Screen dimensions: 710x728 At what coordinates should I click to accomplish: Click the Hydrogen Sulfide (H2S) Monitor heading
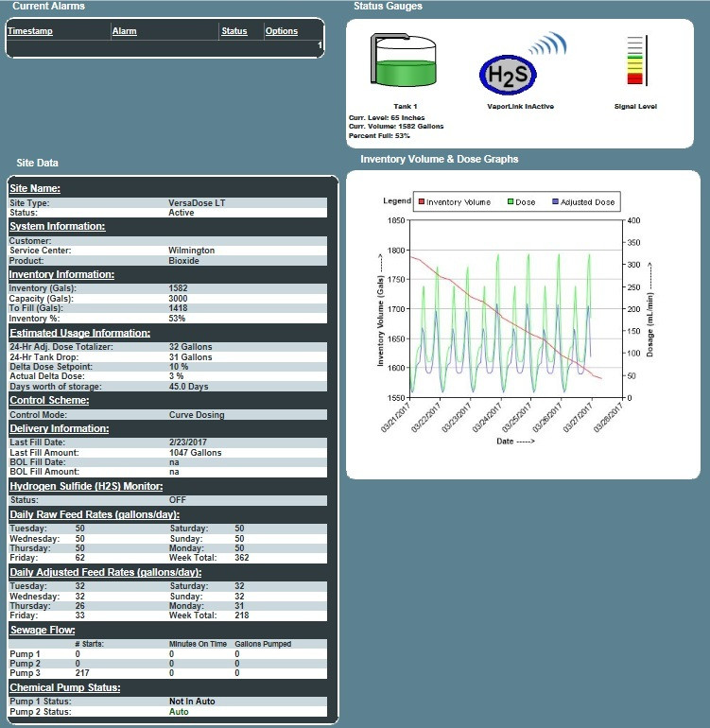pos(85,487)
